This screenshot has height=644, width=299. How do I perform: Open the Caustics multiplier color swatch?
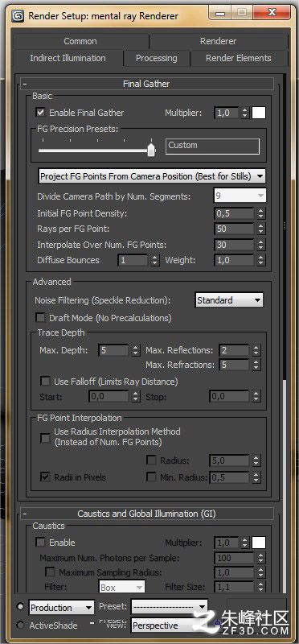(x=259, y=543)
